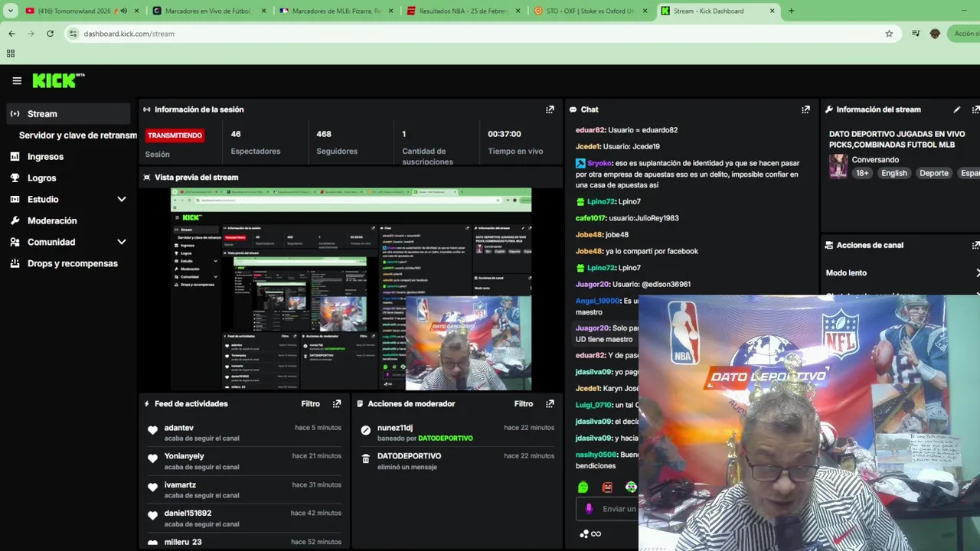Open the Chrome apps grid shortcut
Image resolution: width=980 pixels, height=551 pixels.
click(x=11, y=54)
